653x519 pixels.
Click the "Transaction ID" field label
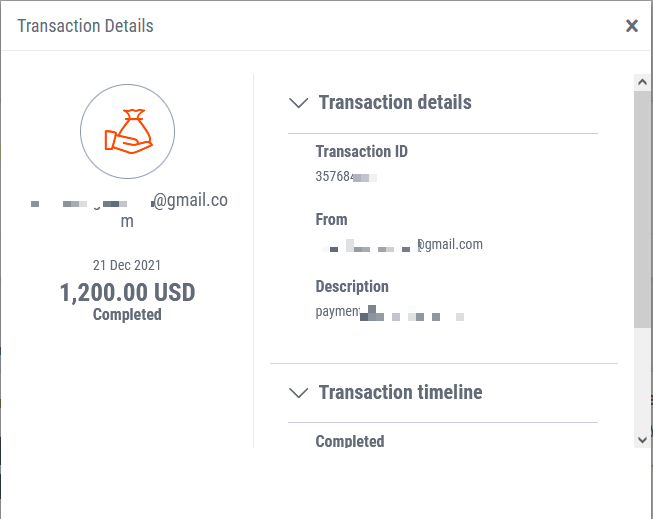[x=361, y=152]
